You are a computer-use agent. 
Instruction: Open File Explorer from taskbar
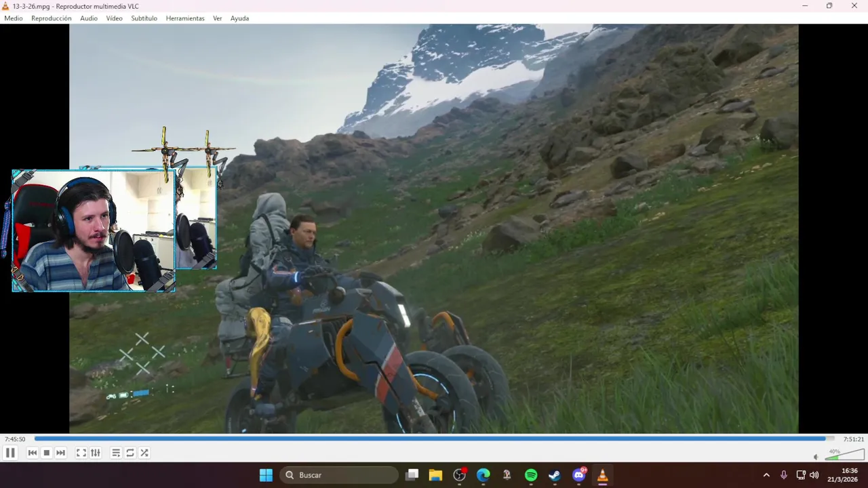(435, 475)
